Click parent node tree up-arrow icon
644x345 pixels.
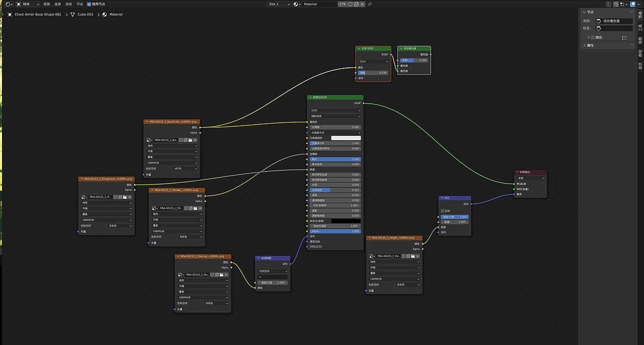pyautogui.click(x=609, y=4)
